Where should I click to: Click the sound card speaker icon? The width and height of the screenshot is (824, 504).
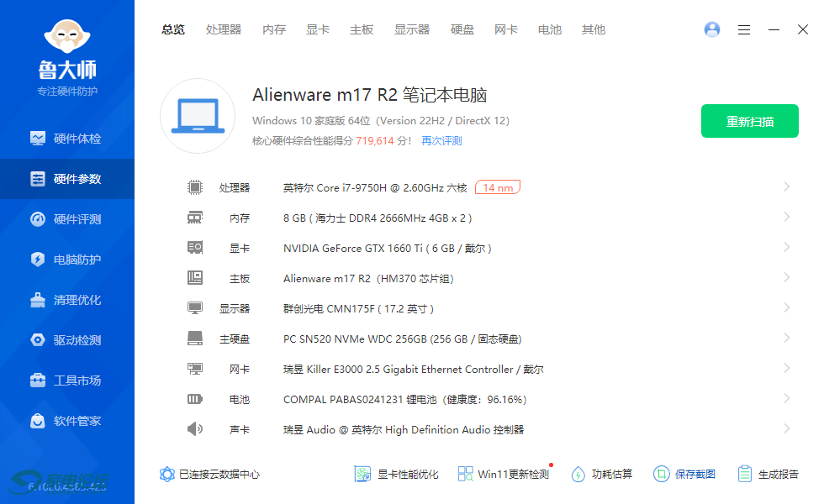195,429
